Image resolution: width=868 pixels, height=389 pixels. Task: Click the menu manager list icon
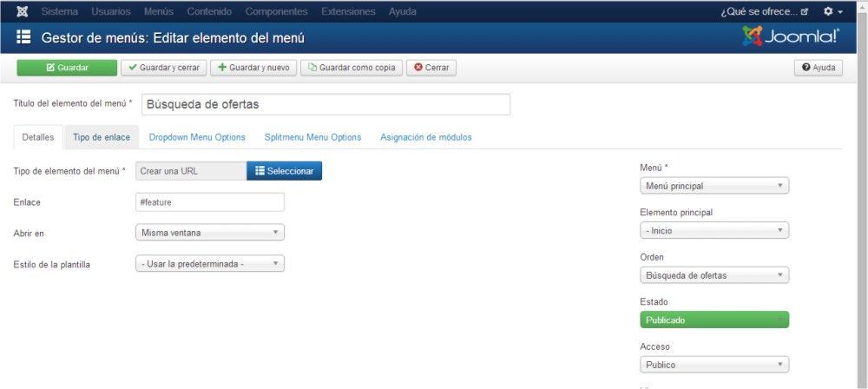[x=23, y=37]
